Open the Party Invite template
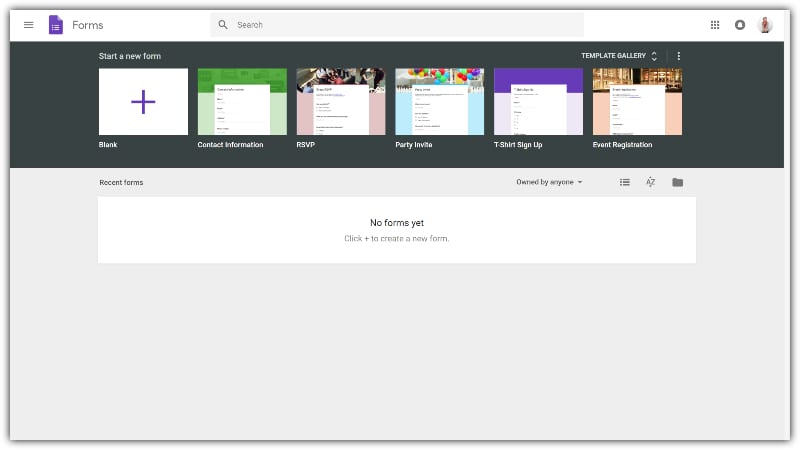The width and height of the screenshot is (800, 450). pyautogui.click(x=439, y=102)
